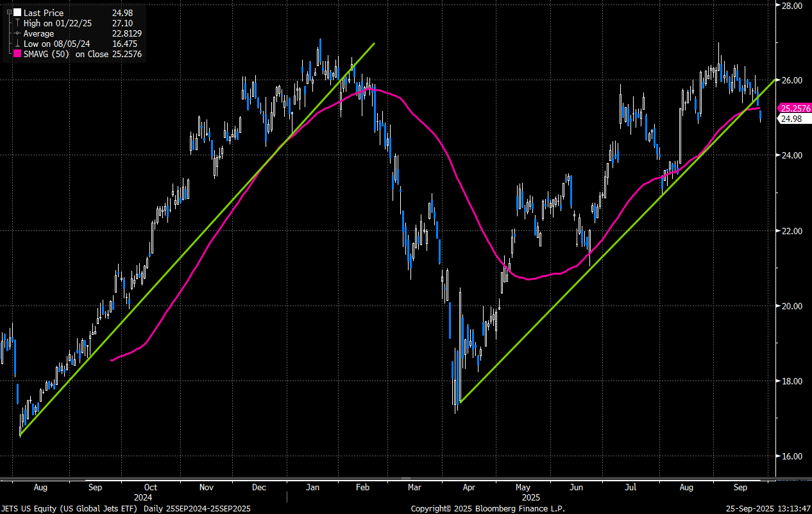812x514 pixels.
Task: Click the white Last Price color swatch
Action: [16, 13]
